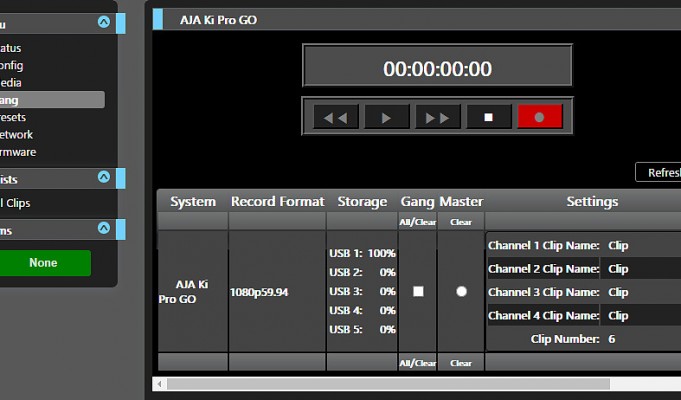Click the USB 1: 100% storage entry
The width and height of the screenshot is (681, 400).
pos(362,253)
